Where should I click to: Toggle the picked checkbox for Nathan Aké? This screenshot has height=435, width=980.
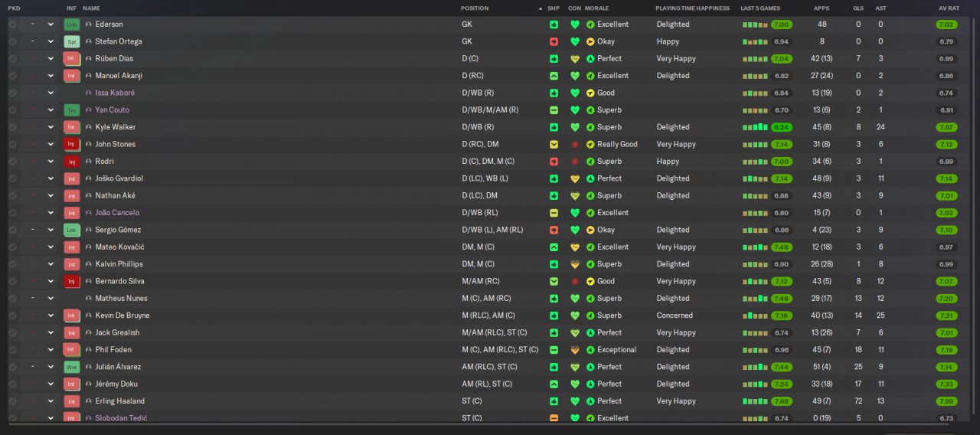pyautogui.click(x=12, y=196)
